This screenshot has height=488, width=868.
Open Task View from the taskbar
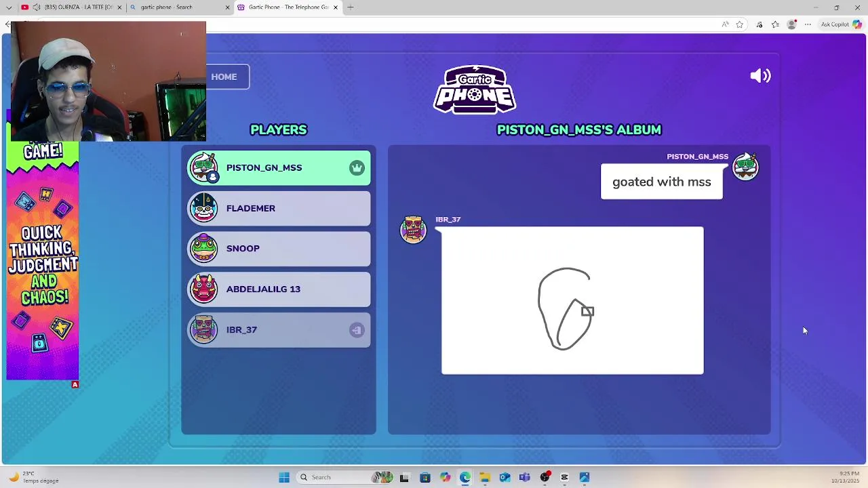[404, 477]
